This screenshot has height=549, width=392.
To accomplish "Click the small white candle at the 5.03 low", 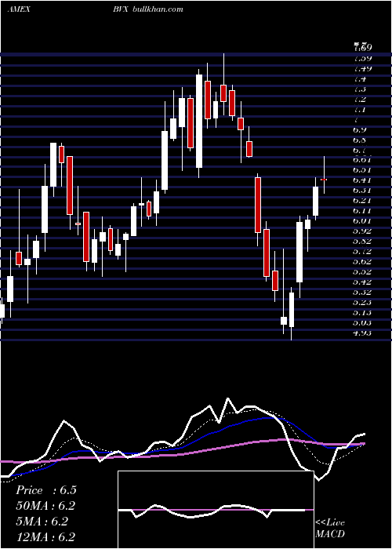I will tap(284, 321).
